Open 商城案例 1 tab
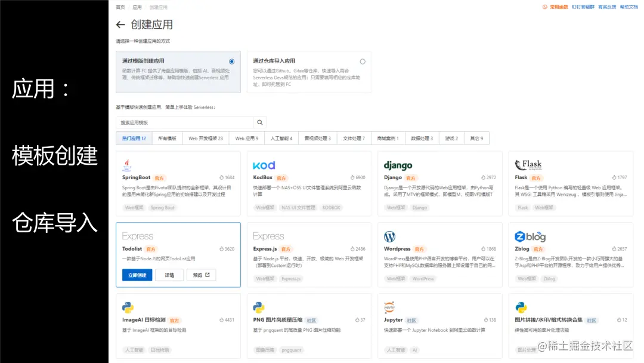This screenshot has width=644, height=363. click(x=388, y=139)
